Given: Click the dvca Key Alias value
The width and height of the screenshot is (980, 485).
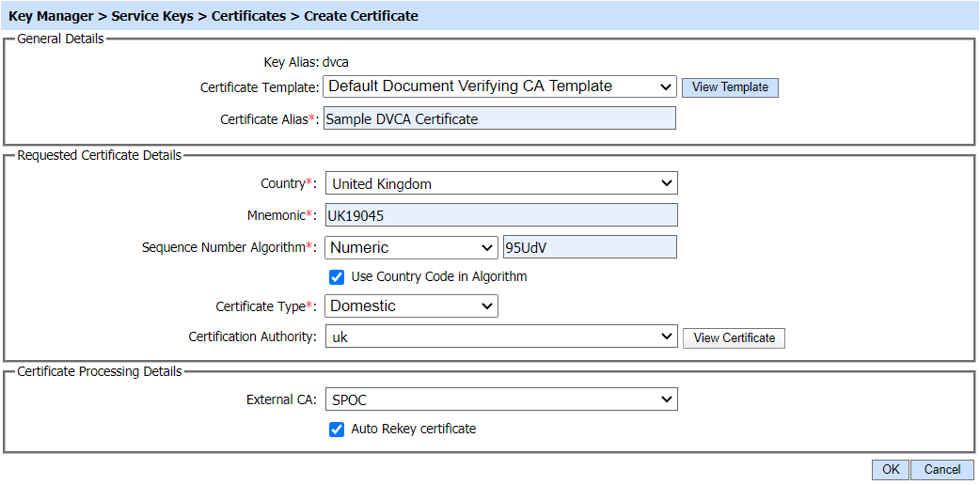Looking at the screenshot, I should (x=336, y=62).
